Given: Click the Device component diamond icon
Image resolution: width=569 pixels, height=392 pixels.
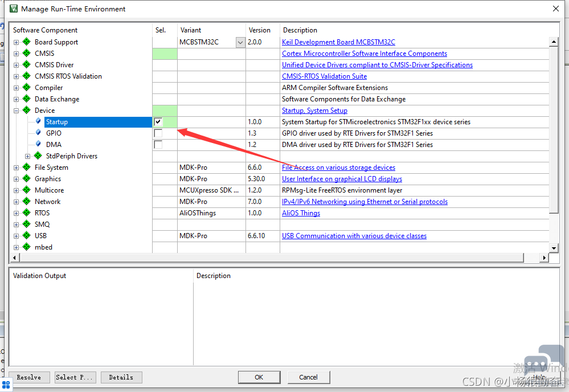Looking at the screenshot, I should click(27, 110).
